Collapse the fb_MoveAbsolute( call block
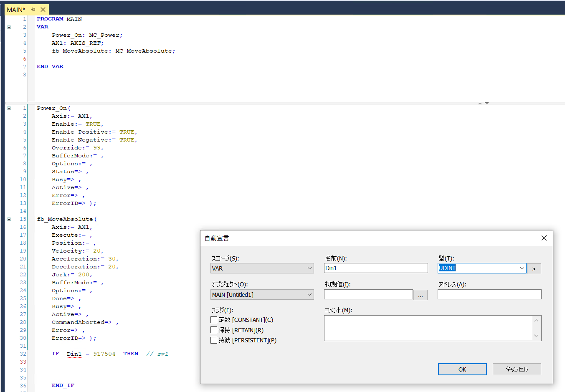Viewport: 565px width, 392px height. [x=9, y=219]
